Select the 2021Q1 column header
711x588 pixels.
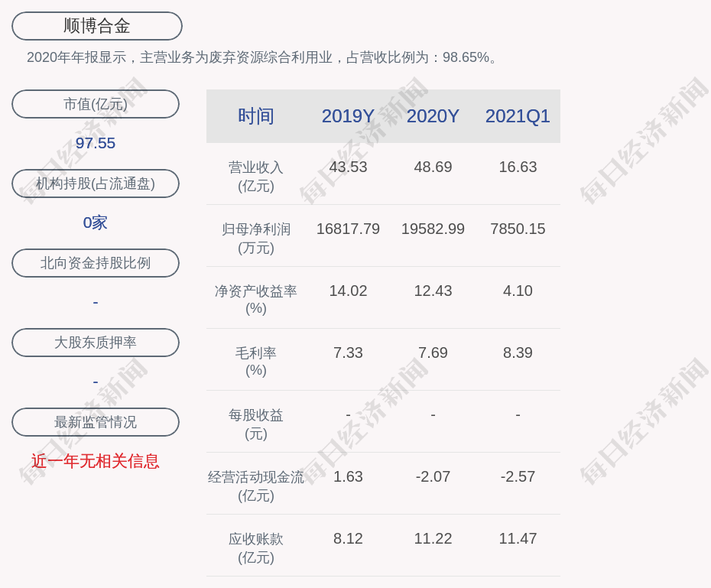[x=518, y=116]
